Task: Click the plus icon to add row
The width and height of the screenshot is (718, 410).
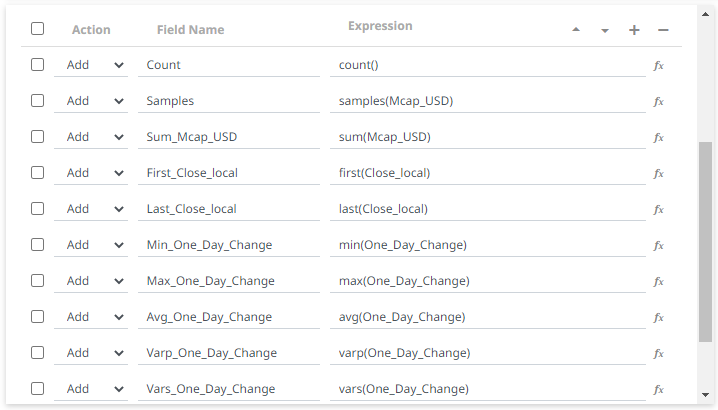Action: pyautogui.click(x=634, y=30)
